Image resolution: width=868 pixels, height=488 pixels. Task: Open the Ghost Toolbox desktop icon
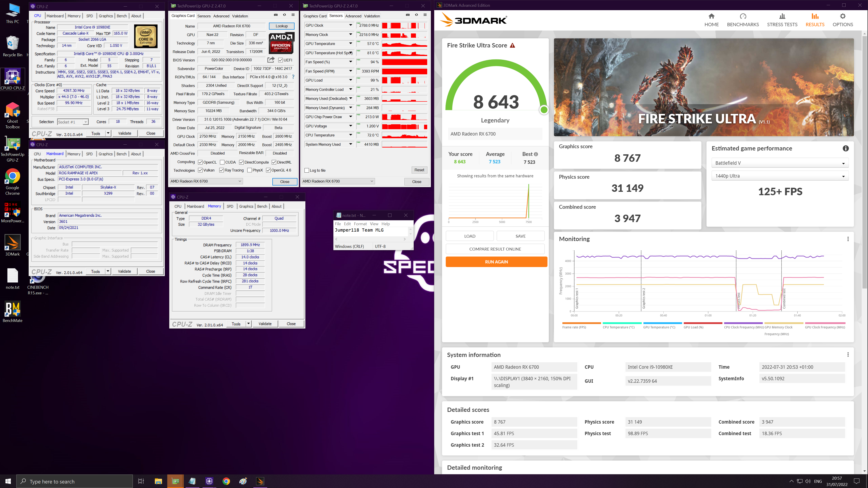[x=12, y=115]
